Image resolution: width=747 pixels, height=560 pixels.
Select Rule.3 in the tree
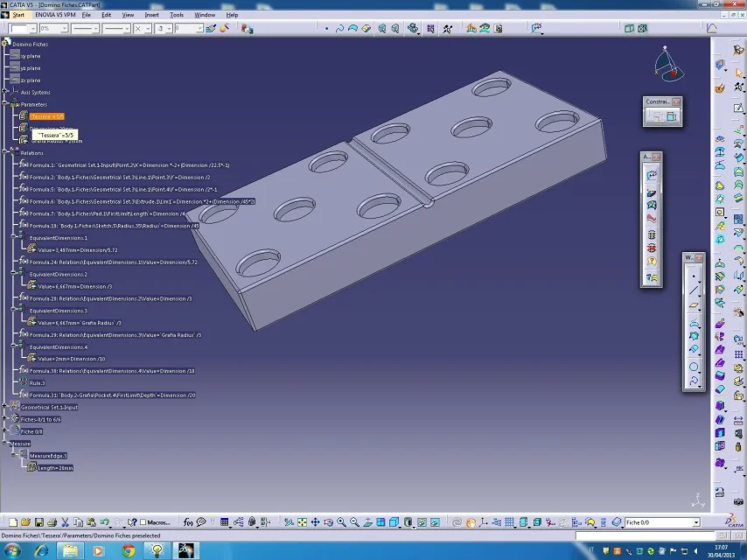37,382
